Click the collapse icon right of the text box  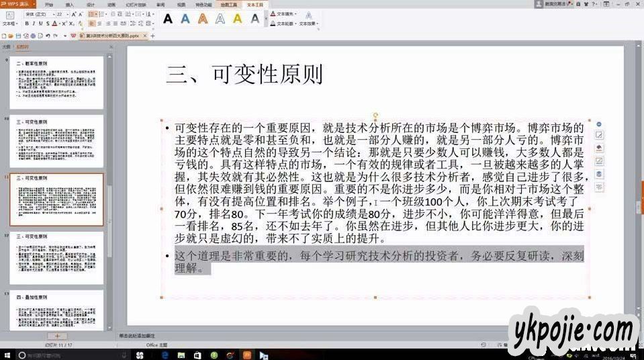[599, 124]
